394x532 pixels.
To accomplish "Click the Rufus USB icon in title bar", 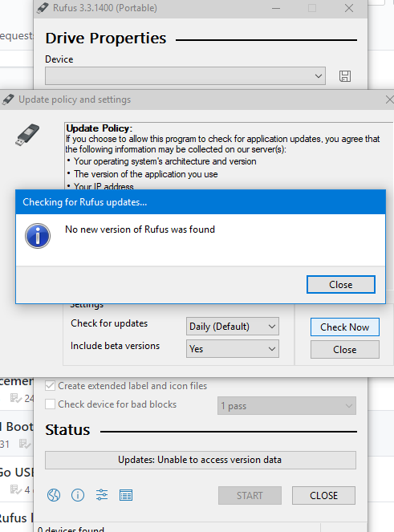I will (43, 8).
